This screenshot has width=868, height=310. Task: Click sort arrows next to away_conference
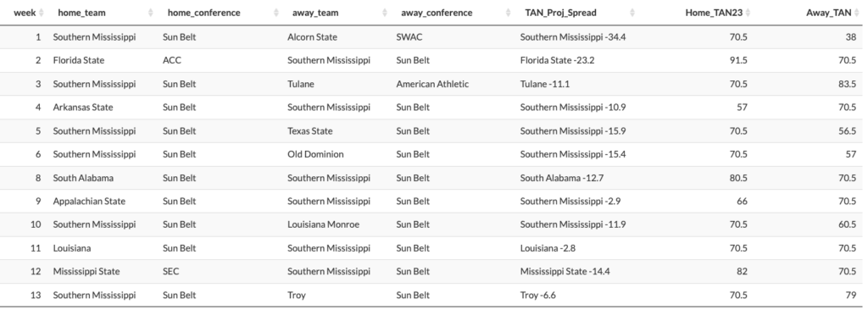(509, 13)
